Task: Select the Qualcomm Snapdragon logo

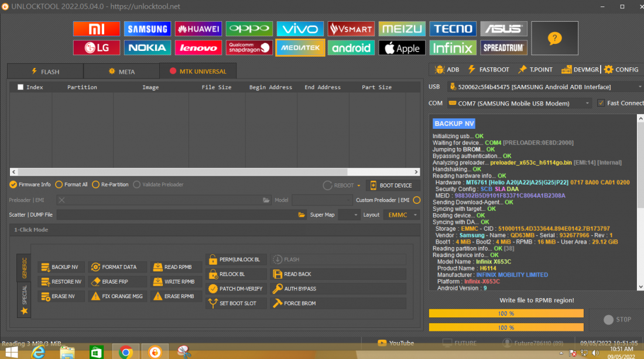Action: click(249, 47)
